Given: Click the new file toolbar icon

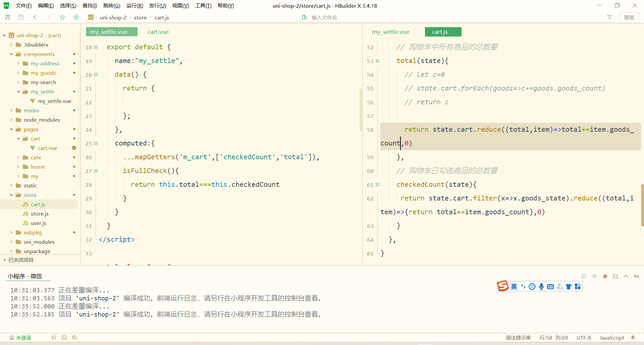Looking at the screenshot, I should click(7, 17).
